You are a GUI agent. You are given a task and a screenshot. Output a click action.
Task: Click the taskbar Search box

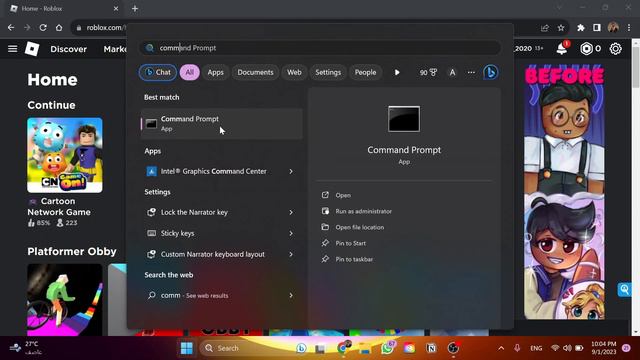(245, 348)
